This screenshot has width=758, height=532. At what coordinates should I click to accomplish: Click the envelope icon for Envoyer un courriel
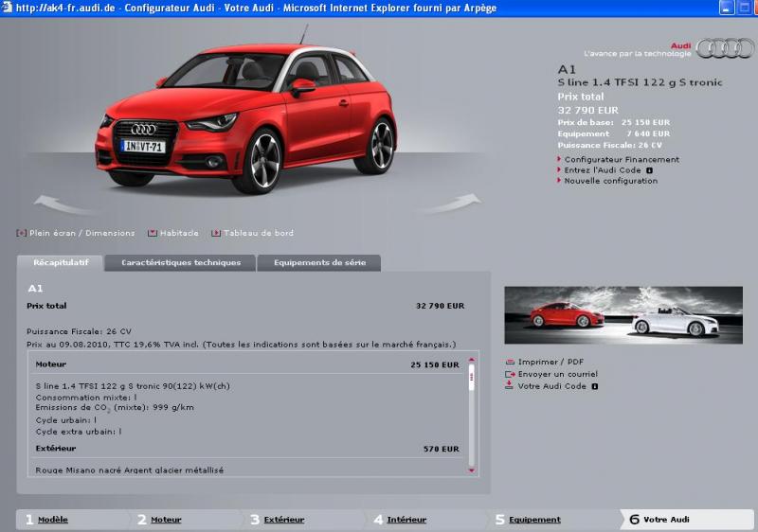pyautogui.click(x=510, y=374)
